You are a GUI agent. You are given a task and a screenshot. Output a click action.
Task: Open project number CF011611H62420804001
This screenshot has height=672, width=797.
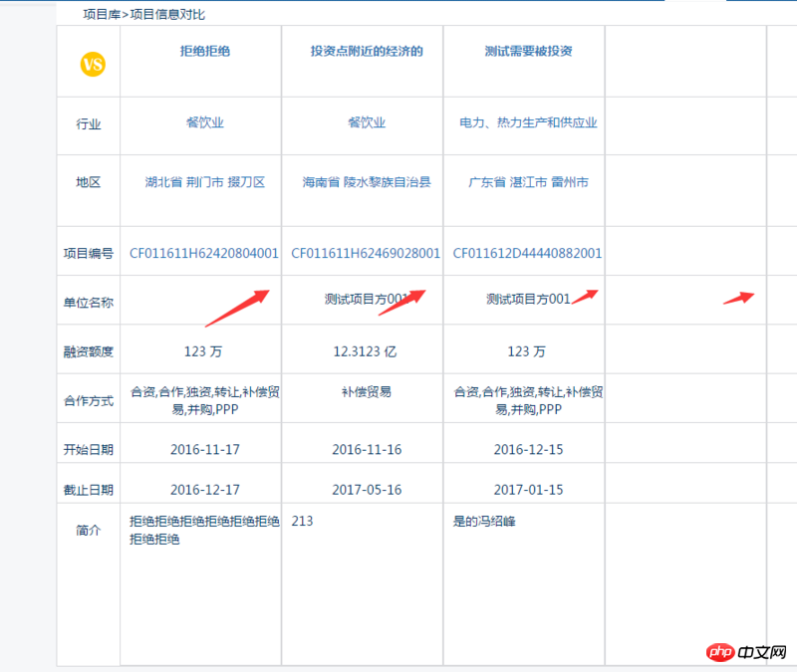coord(204,253)
